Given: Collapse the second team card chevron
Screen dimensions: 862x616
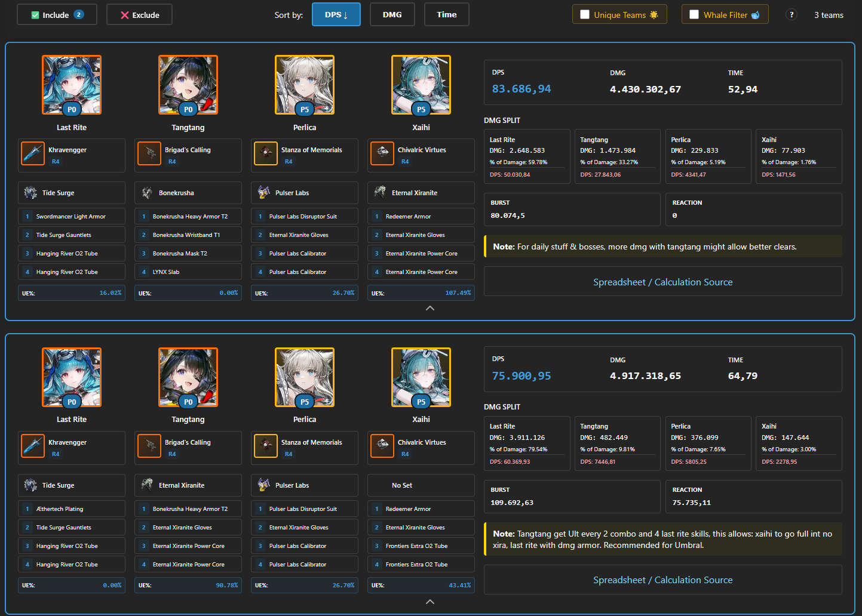Looking at the screenshot, I should tap(430, 602).
